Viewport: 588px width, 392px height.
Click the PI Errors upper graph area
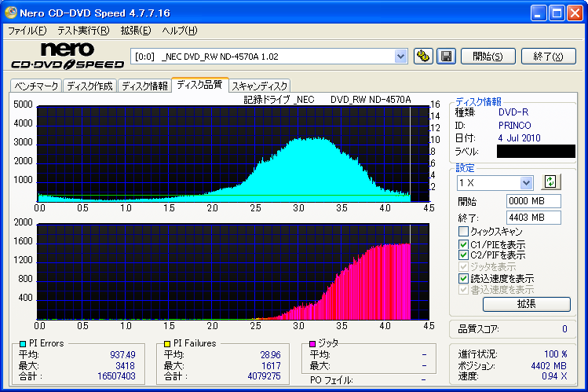[x=233, y=154]
